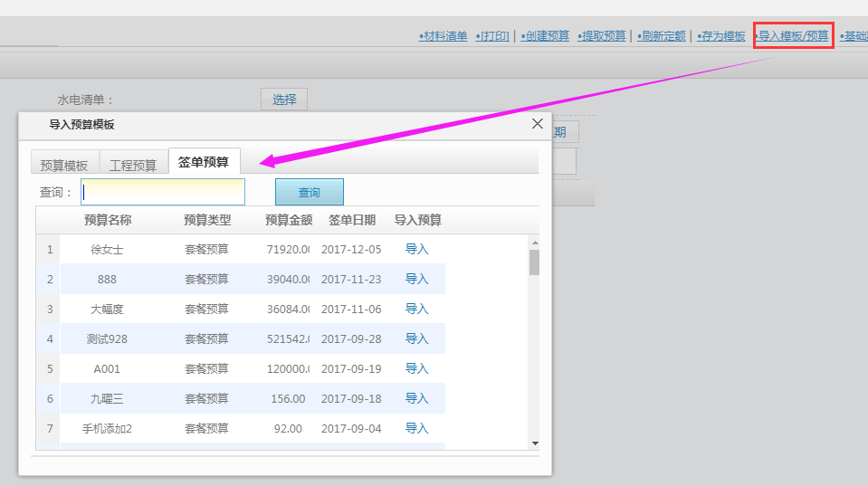Click the 存为模板 link
868x486 pixels.
(x=720, y=36)
